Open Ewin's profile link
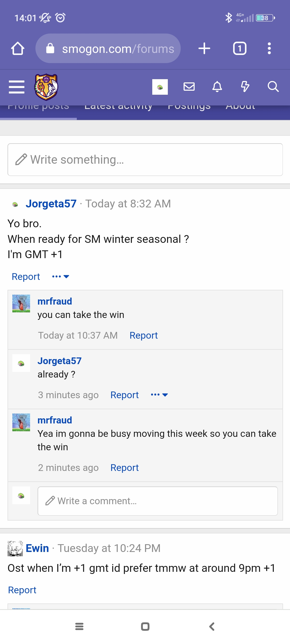 click(37, 548)
